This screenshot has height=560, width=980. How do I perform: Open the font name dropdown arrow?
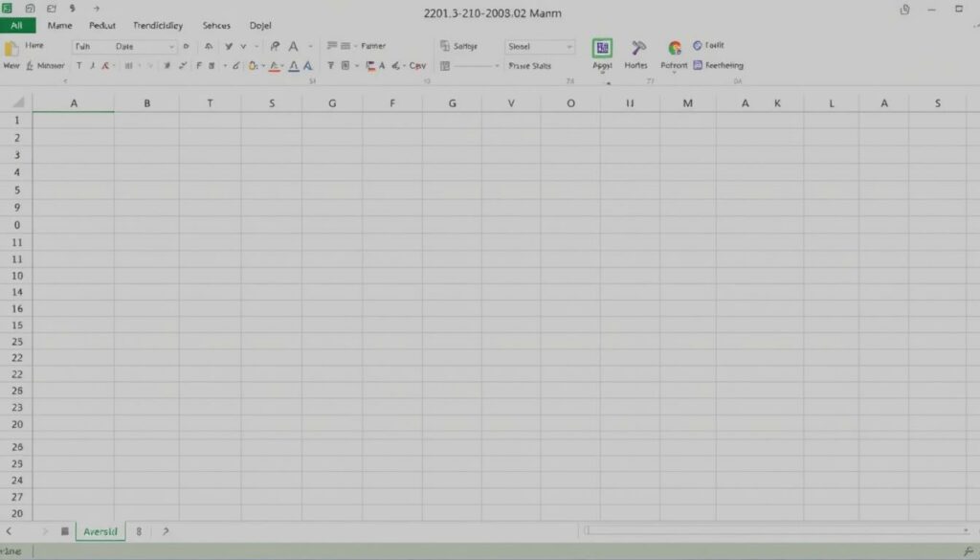tap(171, 47)
